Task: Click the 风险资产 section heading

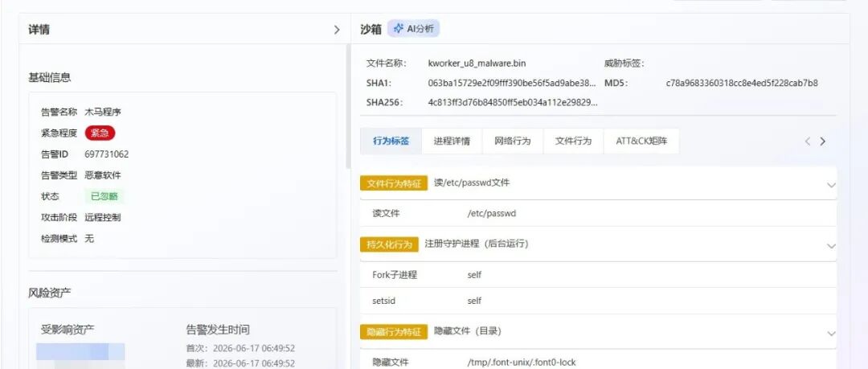Action: click(x=50, y=293)
